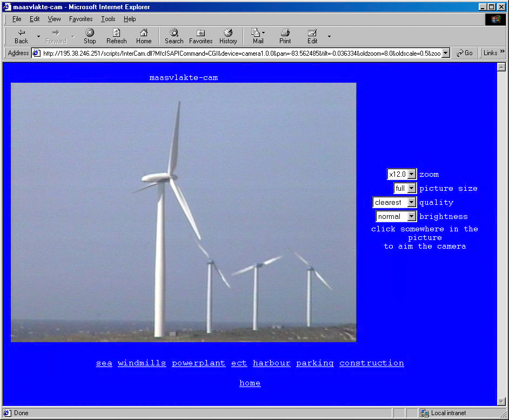Screen dimensions: 509x420
Task: Click the Stop loading button
Action: 90,36
